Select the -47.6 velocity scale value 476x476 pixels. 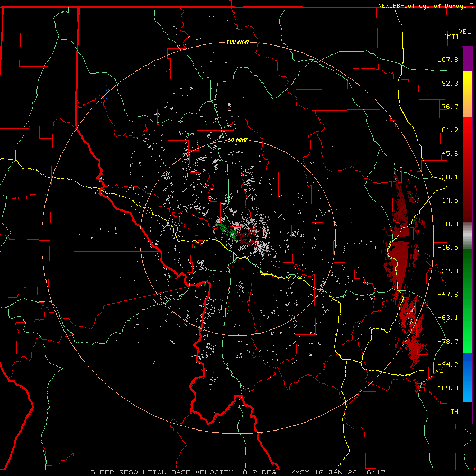click(x=448, y=295)
